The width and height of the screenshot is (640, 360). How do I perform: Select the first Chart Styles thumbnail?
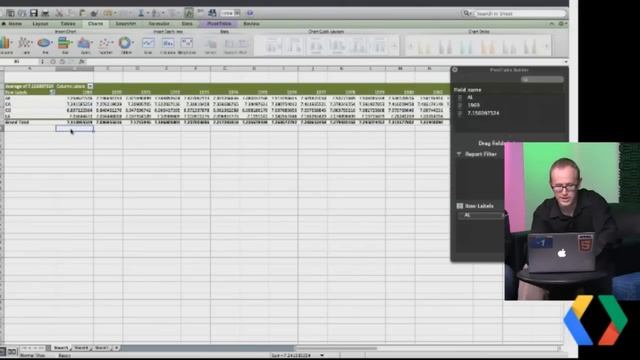click(424, 46)
